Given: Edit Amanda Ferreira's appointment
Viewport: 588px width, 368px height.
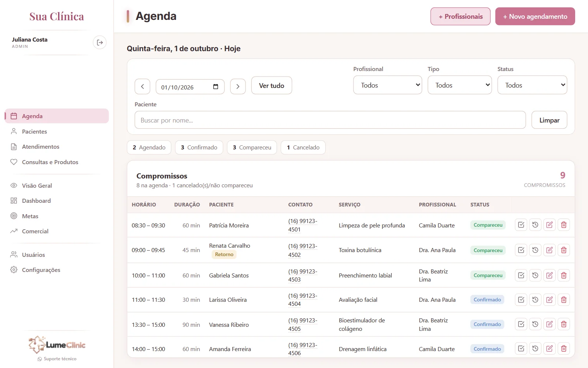Looking at the screenshot, I should [549, 348].
